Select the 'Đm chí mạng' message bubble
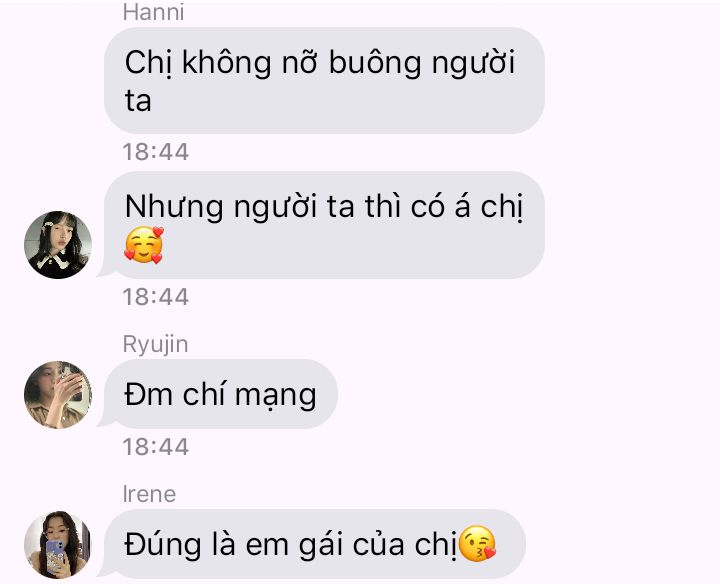The width and height of the screenshot is (720, 584). [x=221, y=394]
